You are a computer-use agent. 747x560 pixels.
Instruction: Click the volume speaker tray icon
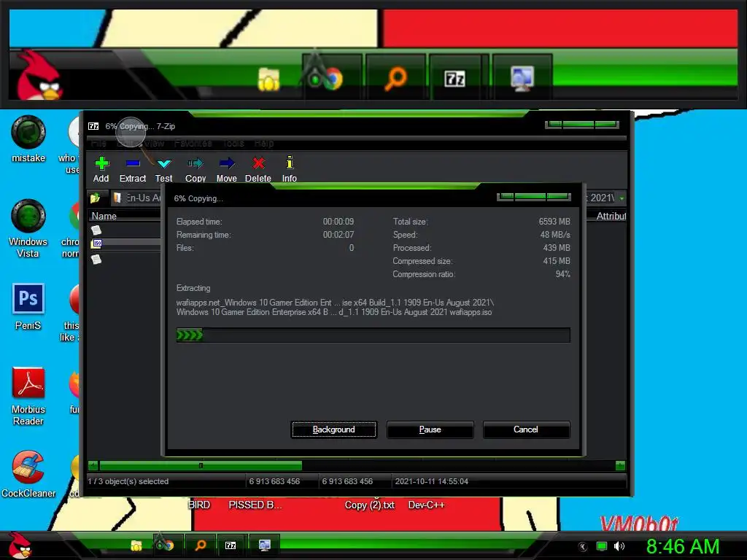tap(619, 546)
